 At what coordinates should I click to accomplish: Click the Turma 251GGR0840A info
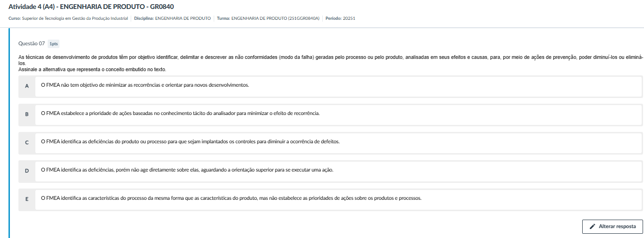[x=268, y=18]
